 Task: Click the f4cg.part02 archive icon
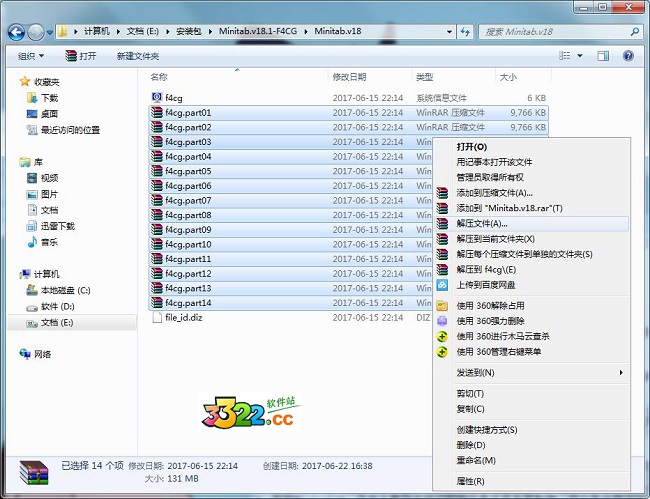pos(157,127)
